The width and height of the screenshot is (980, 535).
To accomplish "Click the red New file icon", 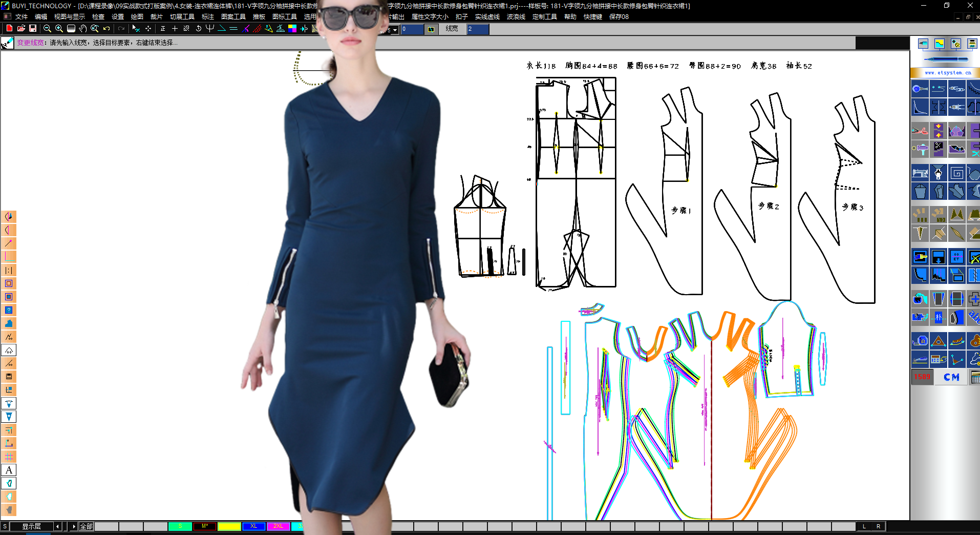I will click(9, 29).
